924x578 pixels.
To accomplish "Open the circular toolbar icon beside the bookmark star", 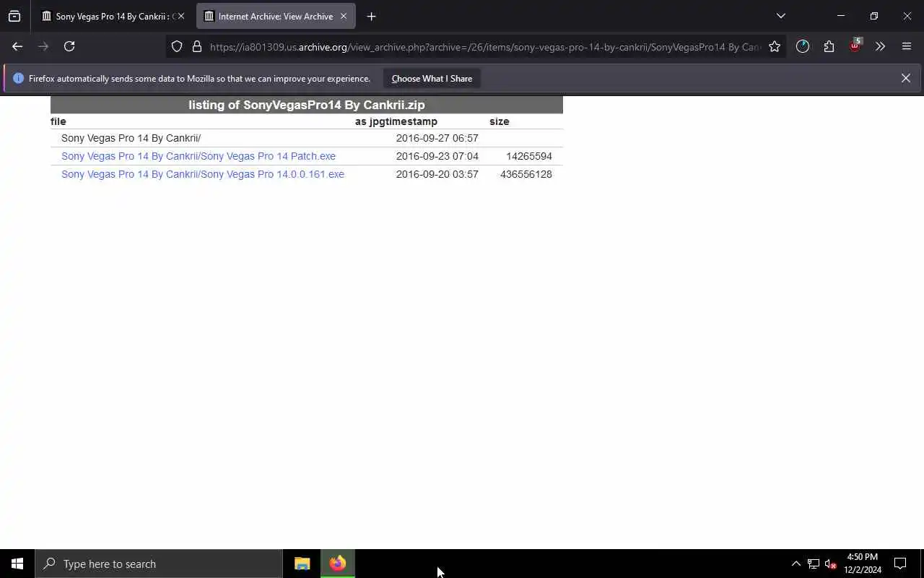I will coord(803,46).
